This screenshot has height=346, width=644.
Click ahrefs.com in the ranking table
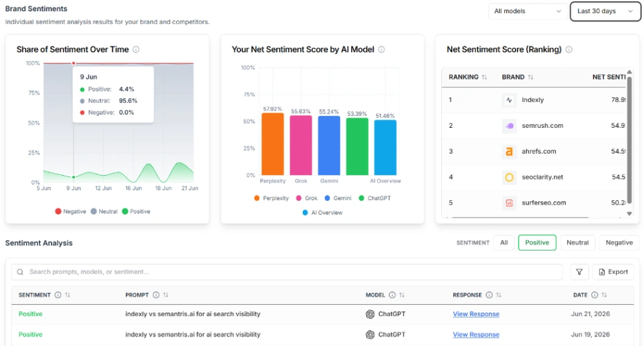click(x=539, y=152)
